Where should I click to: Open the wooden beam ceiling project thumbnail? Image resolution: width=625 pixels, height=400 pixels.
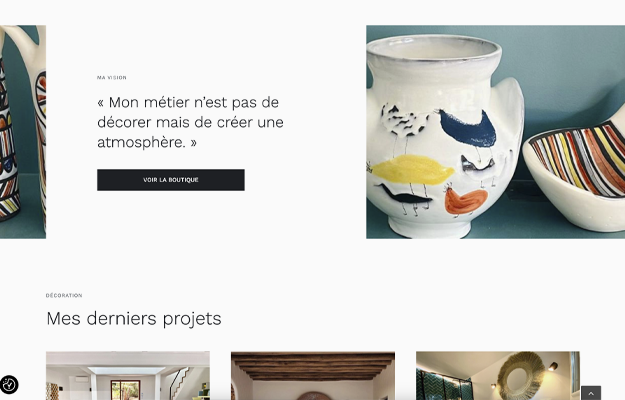(x=313, y=375)
